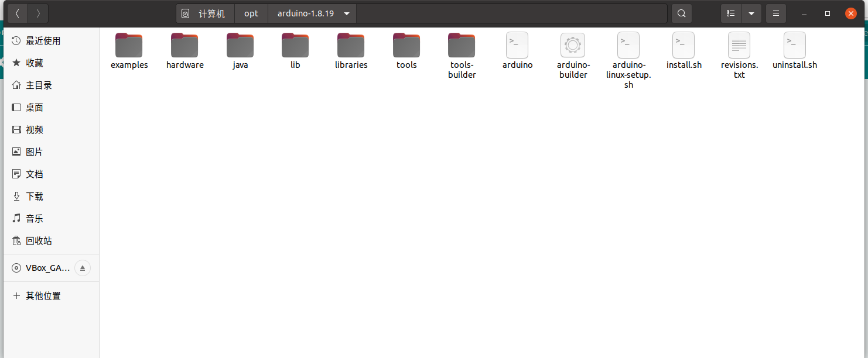The width and height of the screenshot is (868, 358).
Task: Eject the VBox_GA disc
Action: (x=83, y=268)
